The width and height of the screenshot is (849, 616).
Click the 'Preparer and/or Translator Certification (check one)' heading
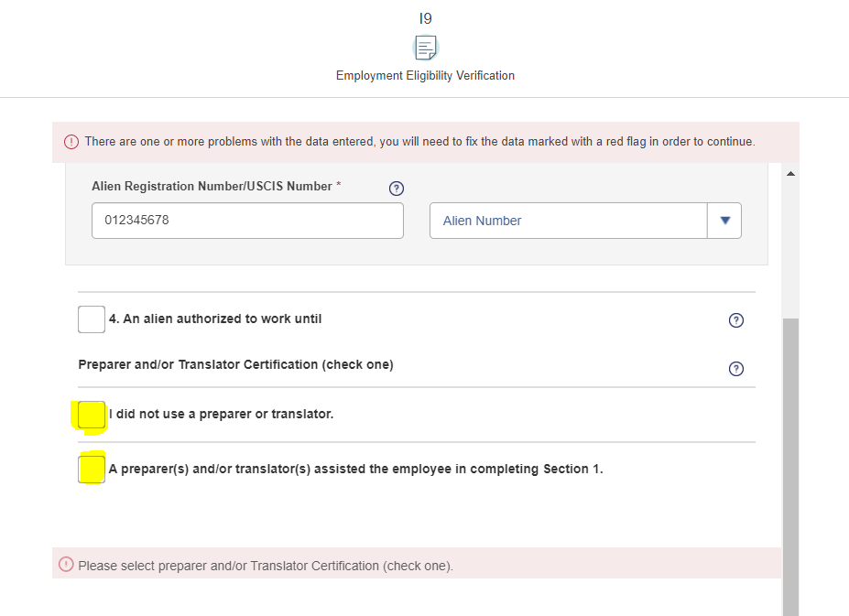(235, 364)
